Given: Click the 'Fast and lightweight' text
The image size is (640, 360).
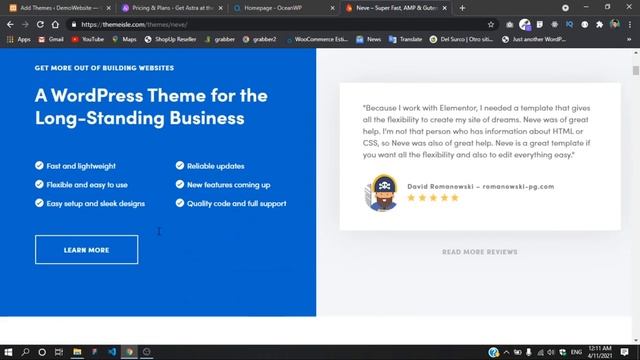Looking at the screenshot, I should click(x=81, y=166).
